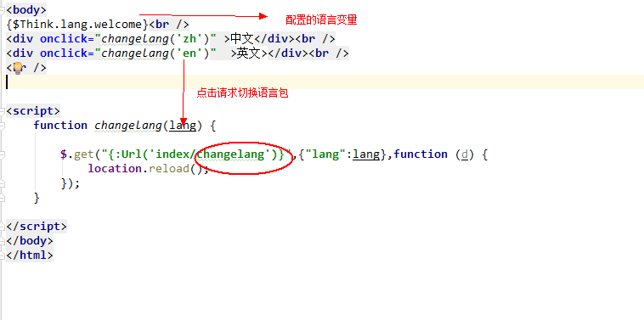Click the {$Think.lang.welcome} template variable
Screen dimensions: 644x320
77,25
